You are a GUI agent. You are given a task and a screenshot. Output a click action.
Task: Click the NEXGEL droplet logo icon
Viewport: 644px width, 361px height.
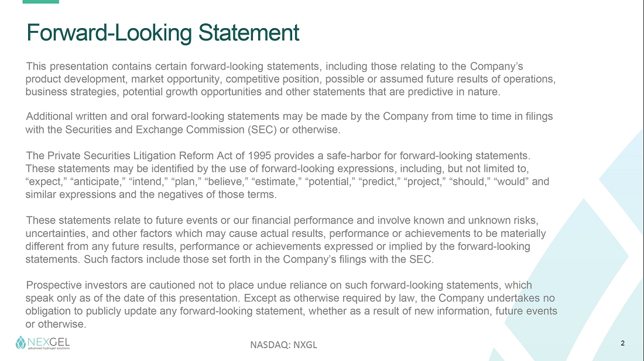[x=21, y=343]
